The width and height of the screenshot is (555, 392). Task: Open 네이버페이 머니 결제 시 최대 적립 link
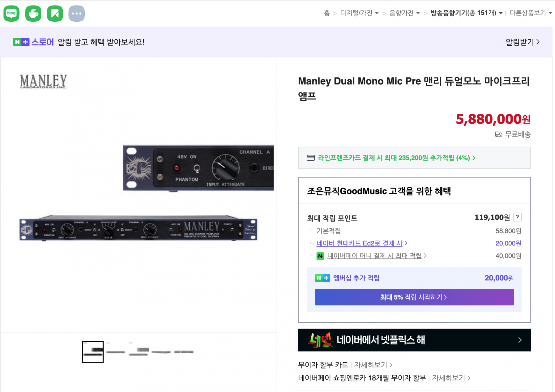click(x=377, y=256)
